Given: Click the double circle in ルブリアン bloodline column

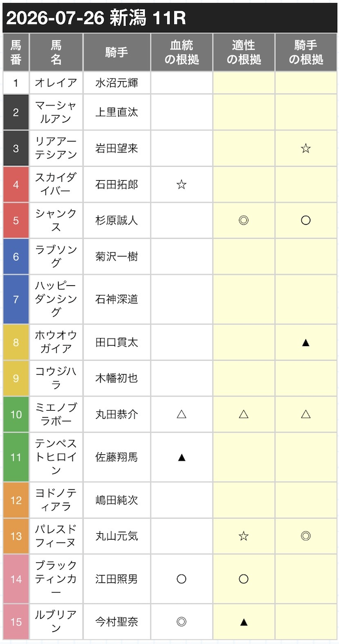Looking at the screenshot, I should coord(181,622).
